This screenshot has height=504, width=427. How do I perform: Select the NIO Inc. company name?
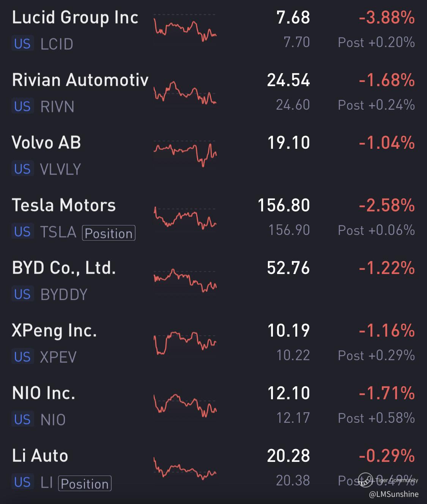(44, 393)
